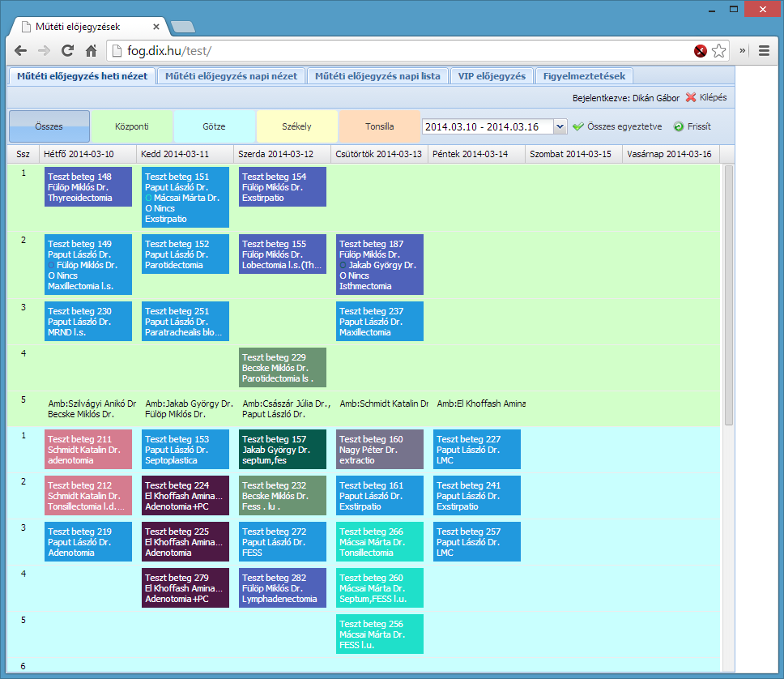Open Műtéti előjegyzés napi lista tab
784x679 pixels.
click(377, 76)
